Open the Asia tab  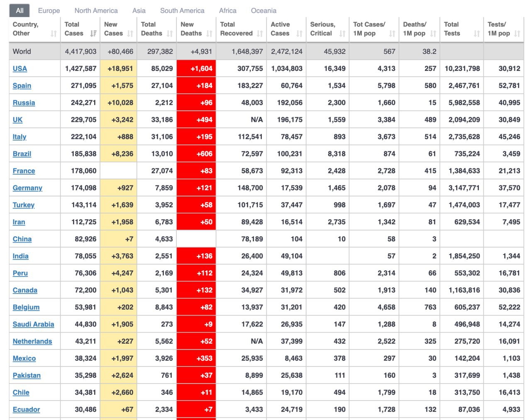[x=139, y=11]
